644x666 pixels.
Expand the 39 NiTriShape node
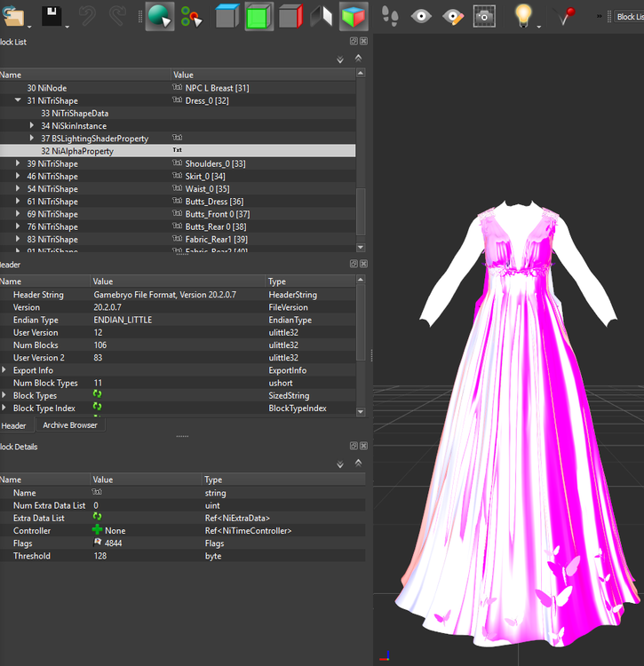[18, 163]
